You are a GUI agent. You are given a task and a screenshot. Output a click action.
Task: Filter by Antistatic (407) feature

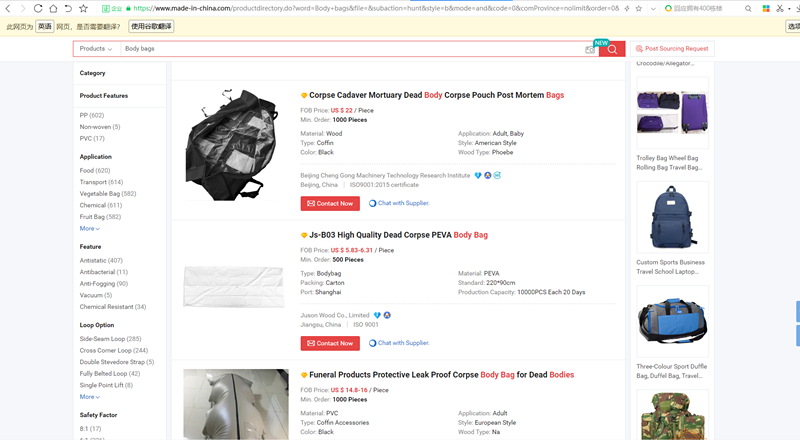(x=101, y=260)
